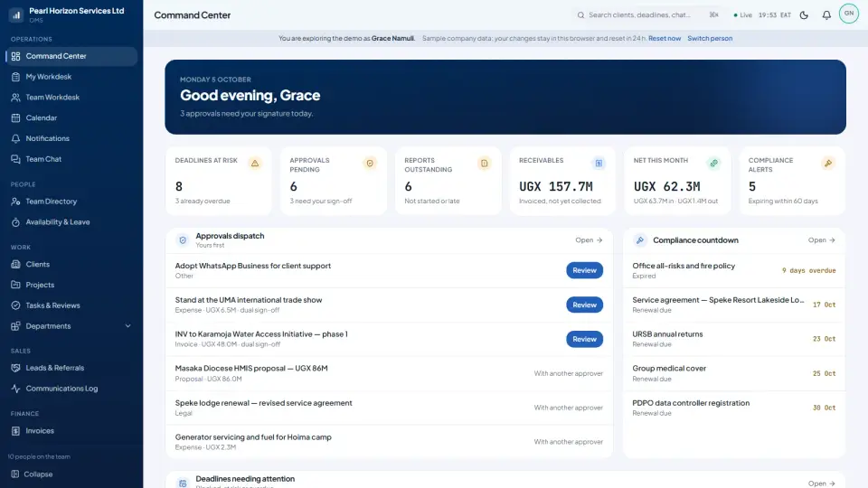The height and width of the screenshot is (488, 868).
Task: Click the Switch person link
Action: coord(710,38)
